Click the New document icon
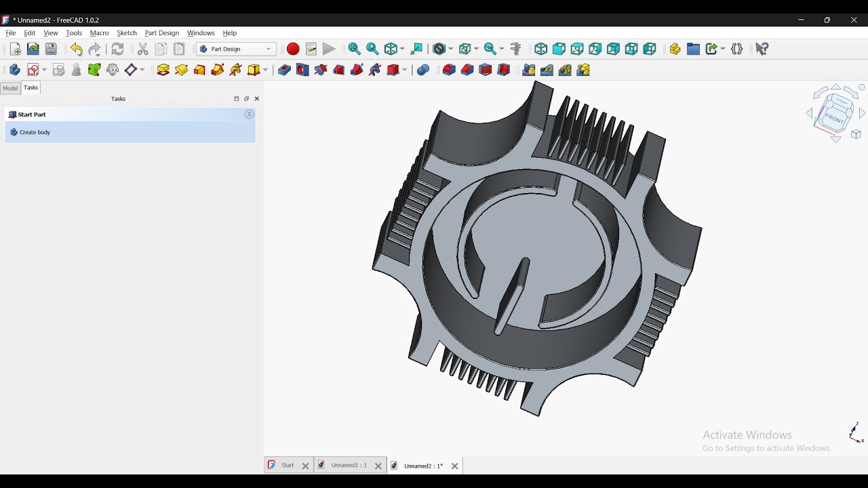 click(x=16, y=49)
